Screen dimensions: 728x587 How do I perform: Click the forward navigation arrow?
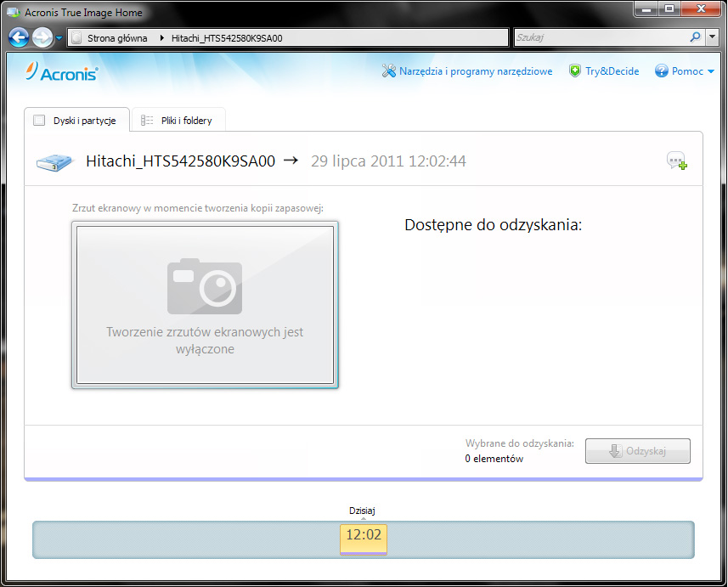(x=42, y=37)
